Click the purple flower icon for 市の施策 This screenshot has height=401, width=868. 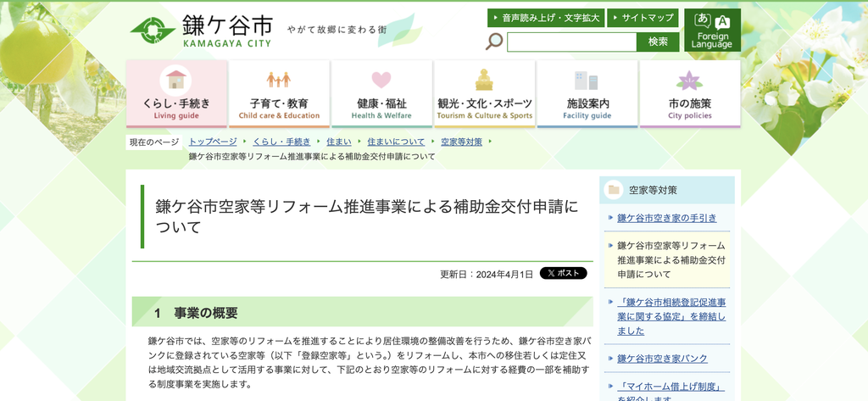(689, 81)
